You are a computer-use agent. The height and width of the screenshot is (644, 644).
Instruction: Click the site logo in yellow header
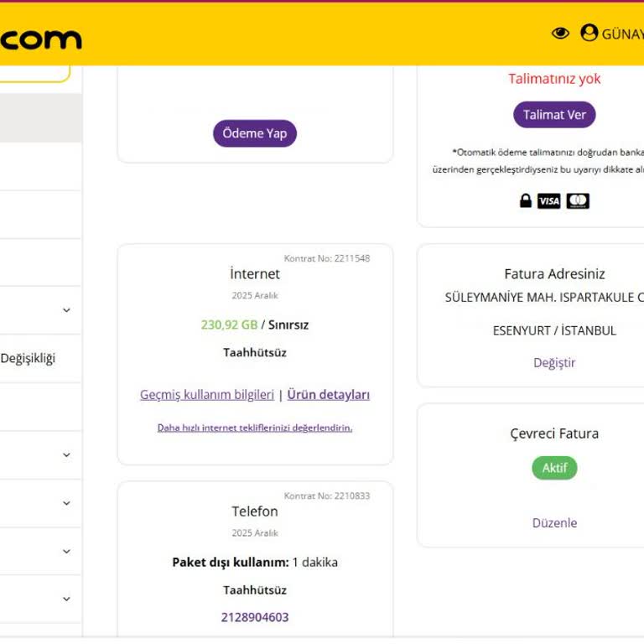[x=40, y=39]
